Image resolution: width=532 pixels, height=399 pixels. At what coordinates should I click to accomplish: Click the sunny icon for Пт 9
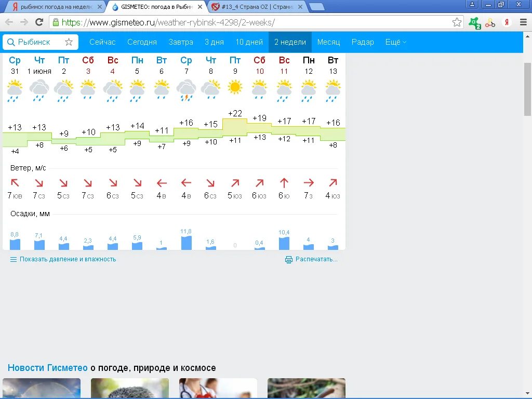point(235,87)
